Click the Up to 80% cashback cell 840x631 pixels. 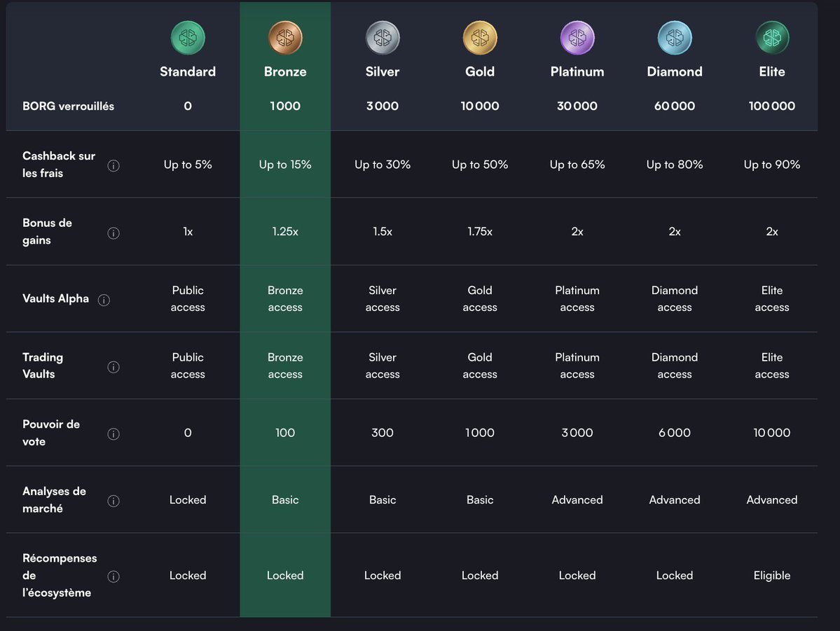(675, 165)
